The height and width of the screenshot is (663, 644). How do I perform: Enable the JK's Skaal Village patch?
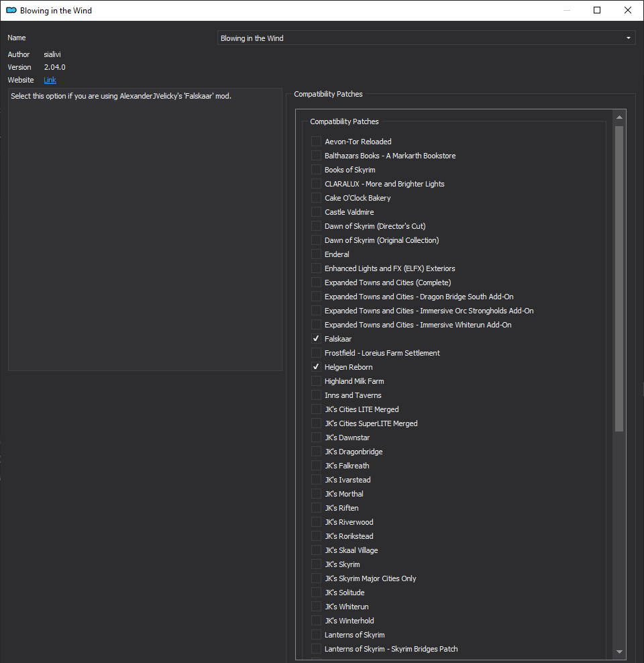click(x=316, y=550)
